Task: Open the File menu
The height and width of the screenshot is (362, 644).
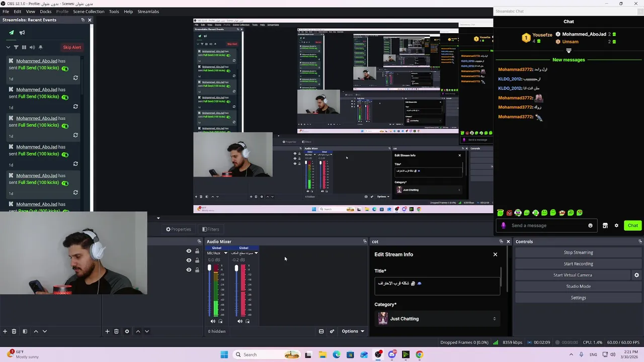Action: click(x=6, y=12)
